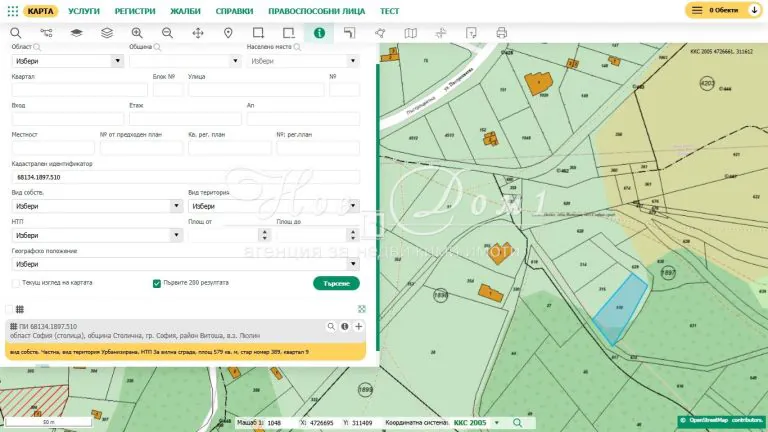Select the location pin marker tool
The image size is (768, 432).
click(x=228, y=33)
